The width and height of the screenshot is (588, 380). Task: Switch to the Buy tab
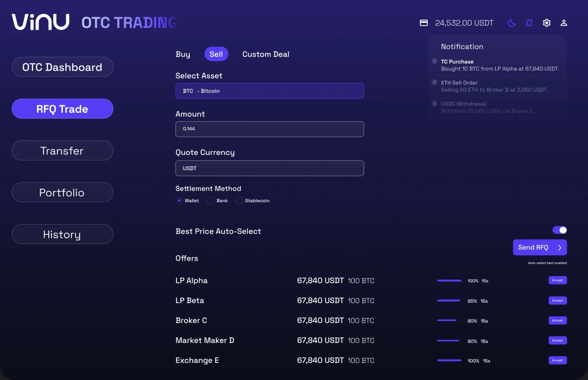tap(183, 54)
